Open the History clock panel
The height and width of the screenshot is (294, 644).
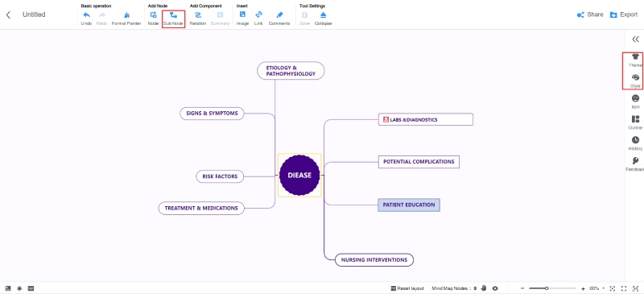coord(635,143)
